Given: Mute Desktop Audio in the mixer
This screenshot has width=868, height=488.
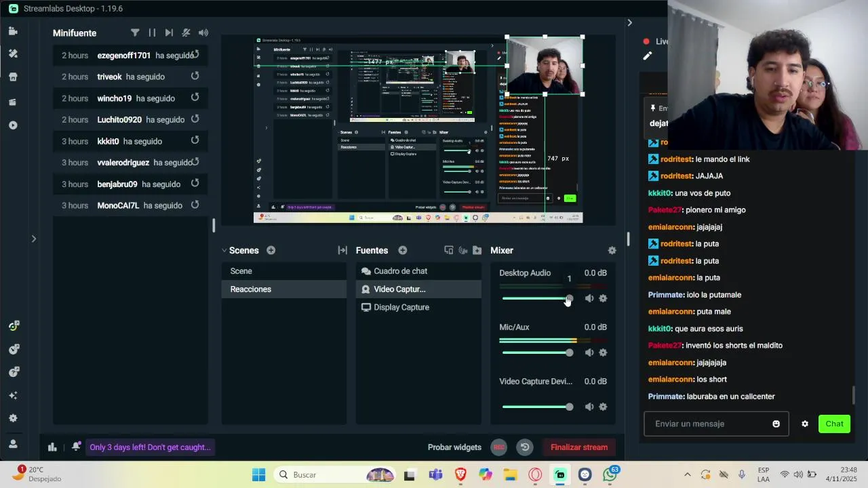Looking at the screenshot, I should tap(589, 298).
